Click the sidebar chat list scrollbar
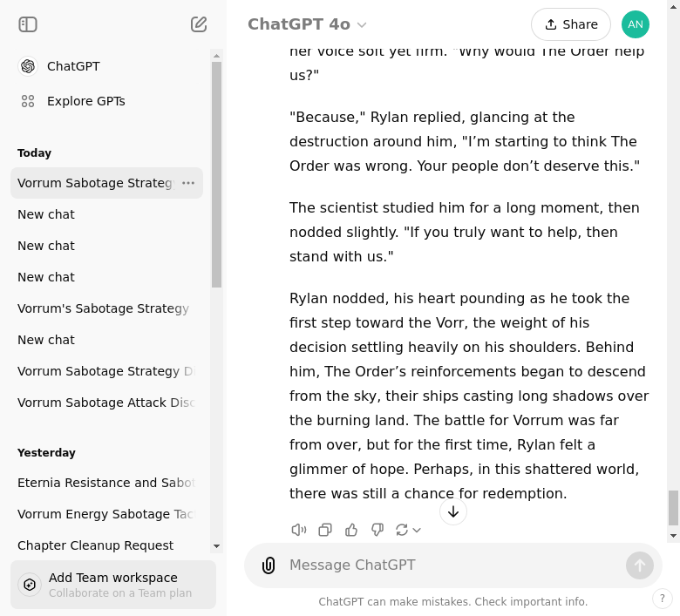The height and width of the screenshot is (616, 680). pos(217,174)
